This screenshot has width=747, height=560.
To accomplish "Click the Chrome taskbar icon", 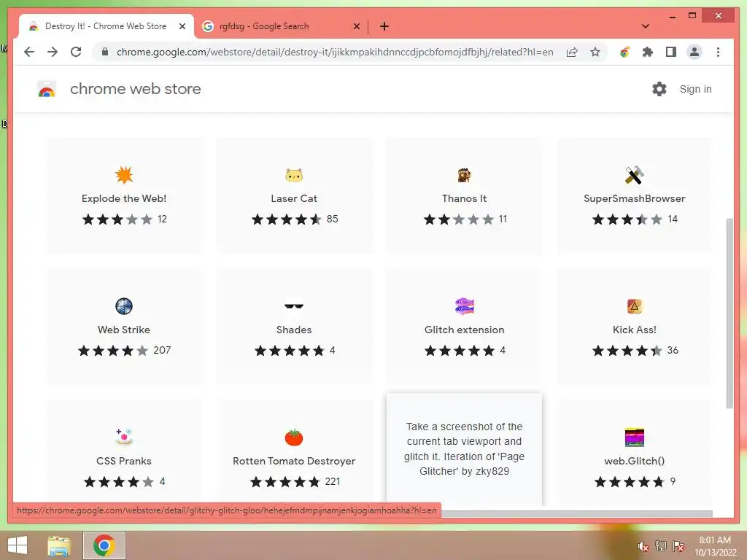I will coord(104,545).
